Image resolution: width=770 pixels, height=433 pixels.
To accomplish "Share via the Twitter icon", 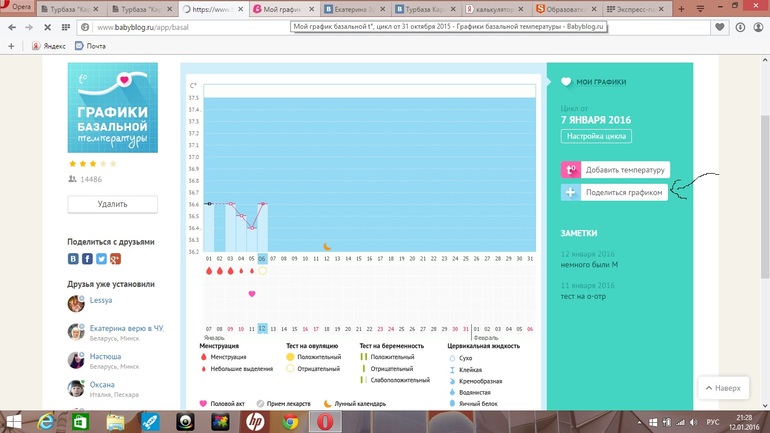I will tap(101, 258).
